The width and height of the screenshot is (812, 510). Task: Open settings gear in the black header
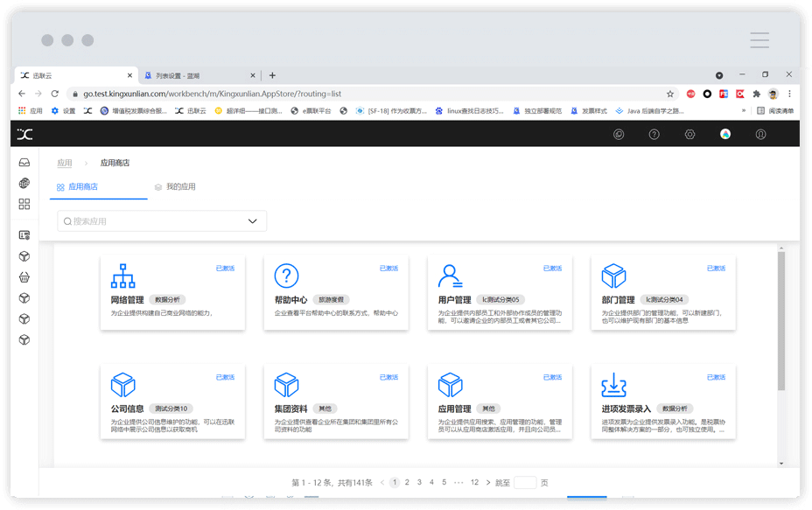pyautogui.click(x=689, y=134)
